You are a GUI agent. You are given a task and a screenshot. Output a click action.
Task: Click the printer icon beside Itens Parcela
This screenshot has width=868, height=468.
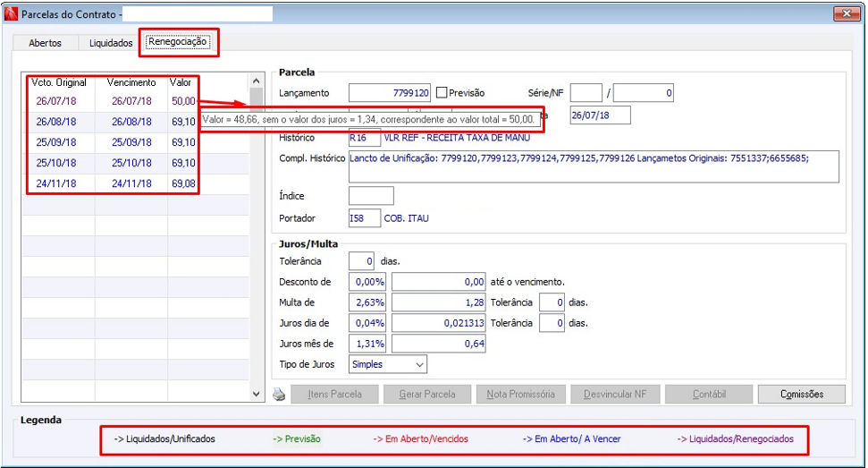click(x=279, y=395)
